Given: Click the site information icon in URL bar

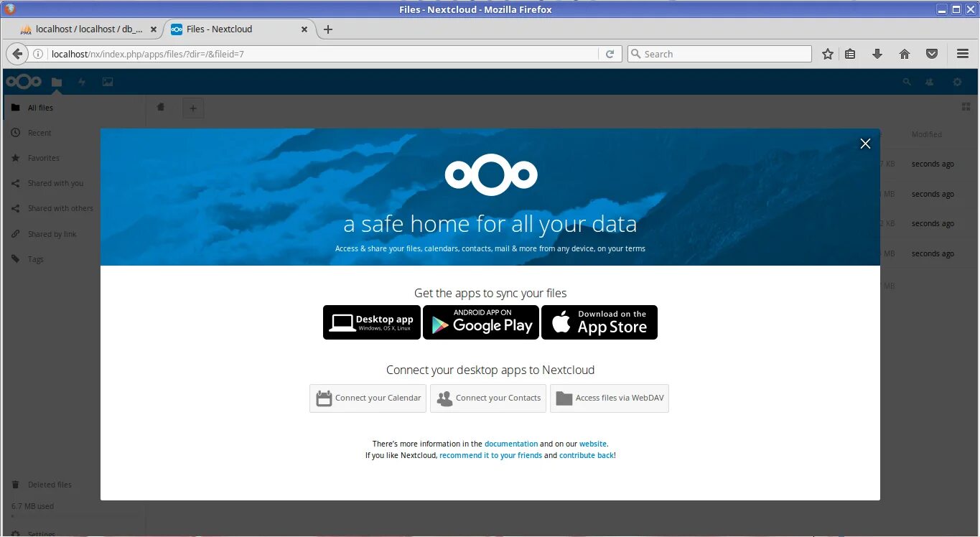Looking at the screenshot, I should click(x=39, y=54).
